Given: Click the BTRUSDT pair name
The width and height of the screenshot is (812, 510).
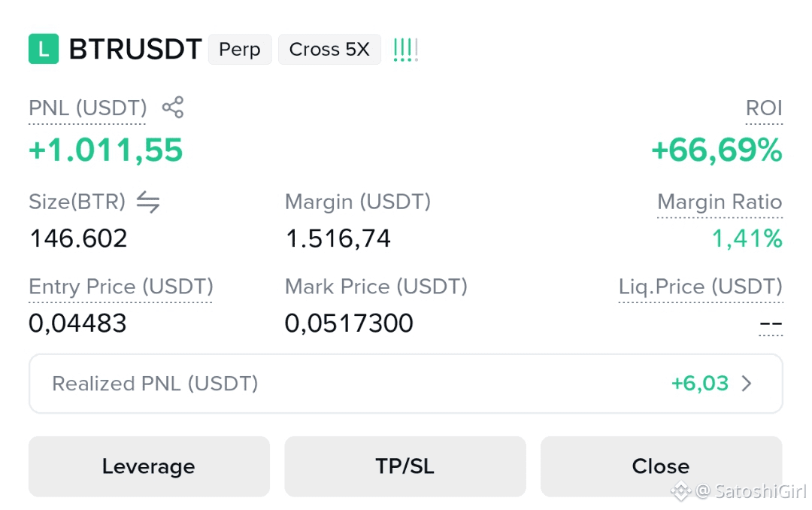Looking at the screenshot, I should click(135, 49).
